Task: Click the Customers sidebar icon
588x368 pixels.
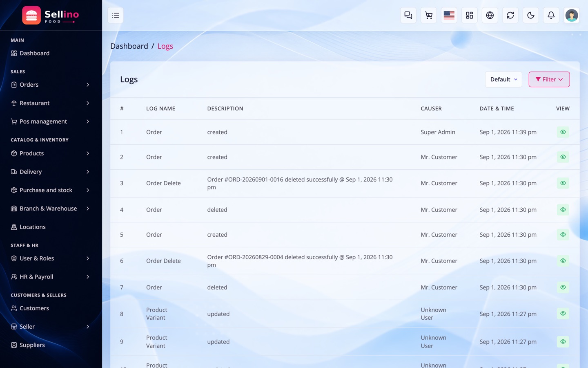Action: [14, 308]
